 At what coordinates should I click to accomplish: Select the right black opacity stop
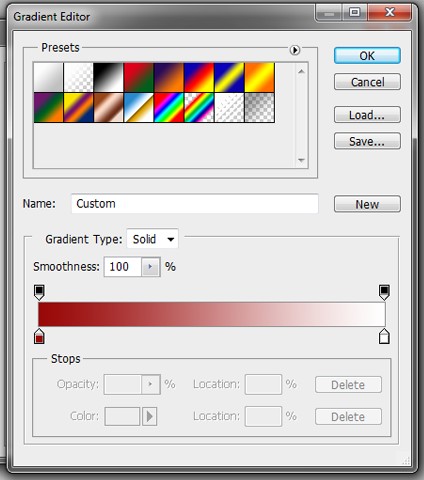[384, 292]
